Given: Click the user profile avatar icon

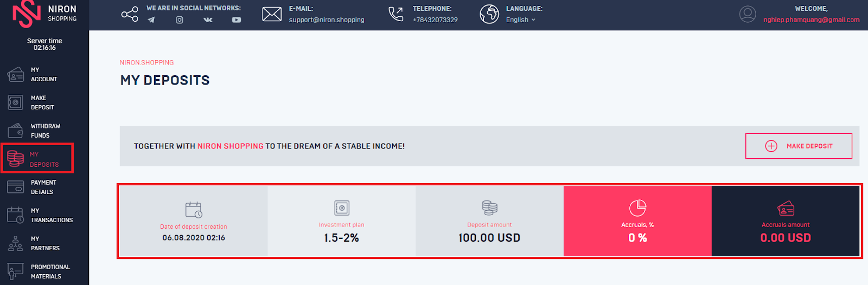Looking at the screenshot, I should click(748, 14).
